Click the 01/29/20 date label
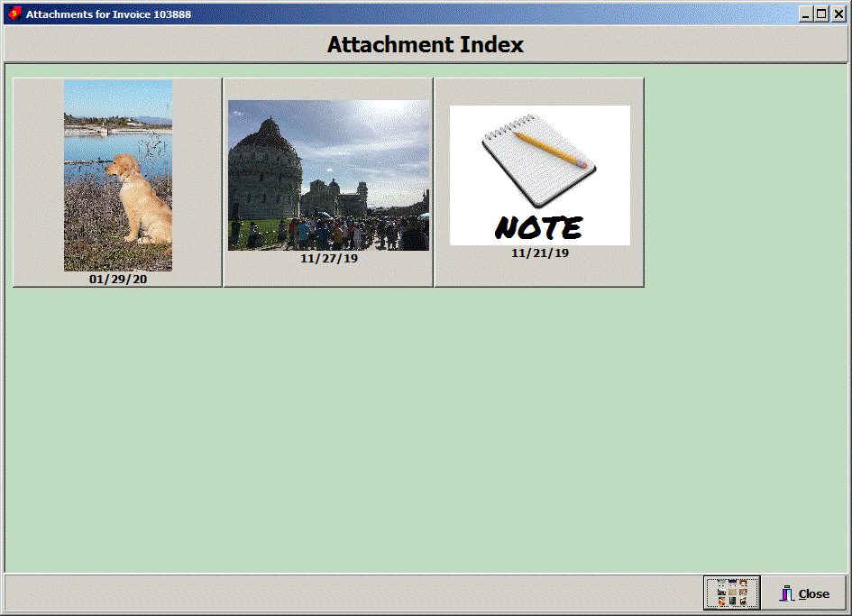The width and height of the screenshot is (852, 616). pos(118,279)
